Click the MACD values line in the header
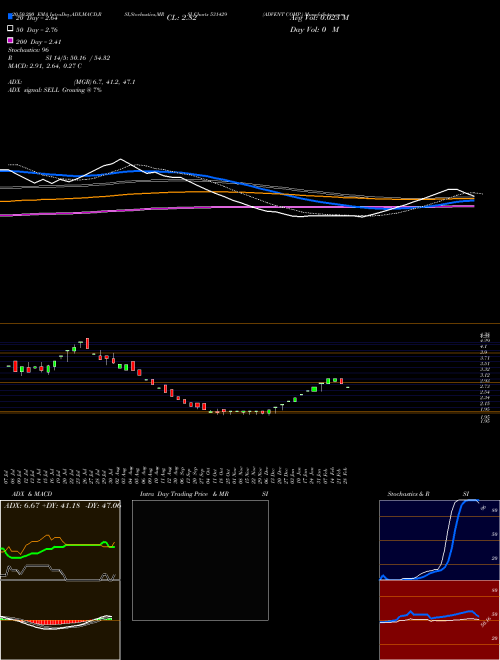This screenshot has width=500, height=660. (x=45, y=66)
